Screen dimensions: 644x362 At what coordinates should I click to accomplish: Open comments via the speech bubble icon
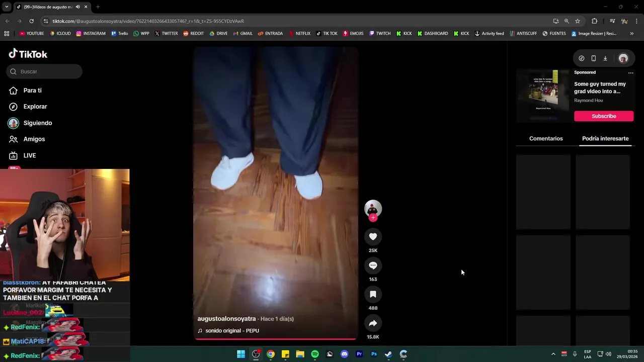tap(373, 265)
